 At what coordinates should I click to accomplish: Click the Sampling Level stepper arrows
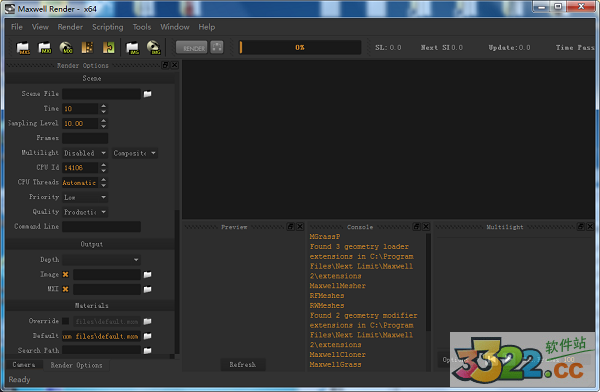click(x=103, y=124)
